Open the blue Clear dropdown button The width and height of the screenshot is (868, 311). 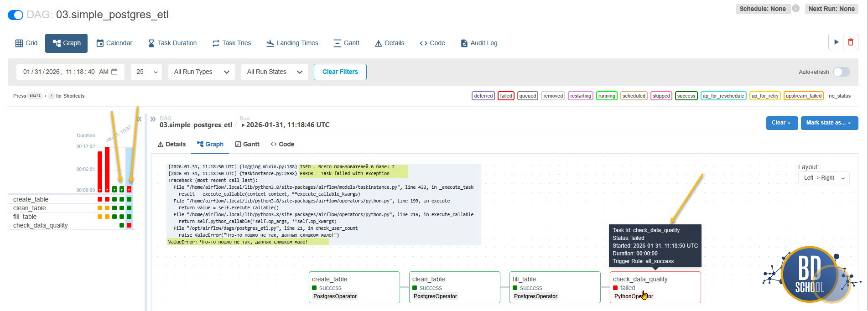tap(782, 123)
